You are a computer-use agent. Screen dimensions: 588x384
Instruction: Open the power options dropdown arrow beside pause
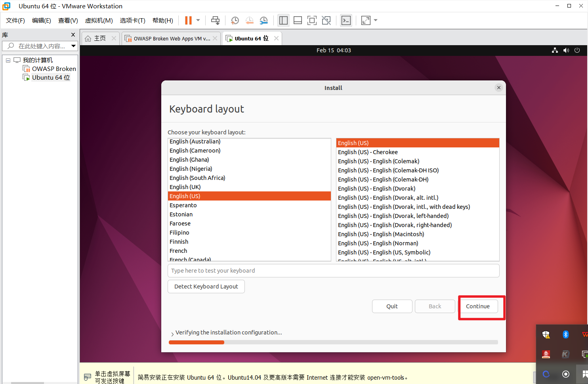pyautogui.click(x=198, y=20)
